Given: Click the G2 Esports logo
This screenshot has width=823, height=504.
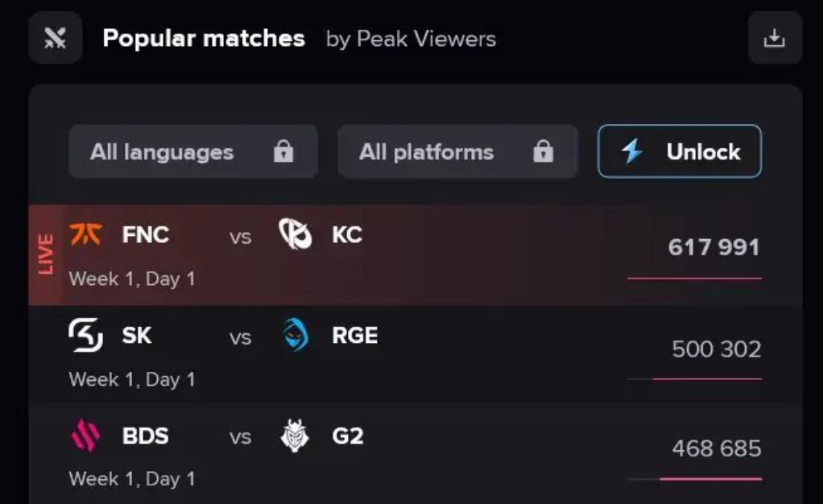Looking at the screenshot, I should pos(295,436).
